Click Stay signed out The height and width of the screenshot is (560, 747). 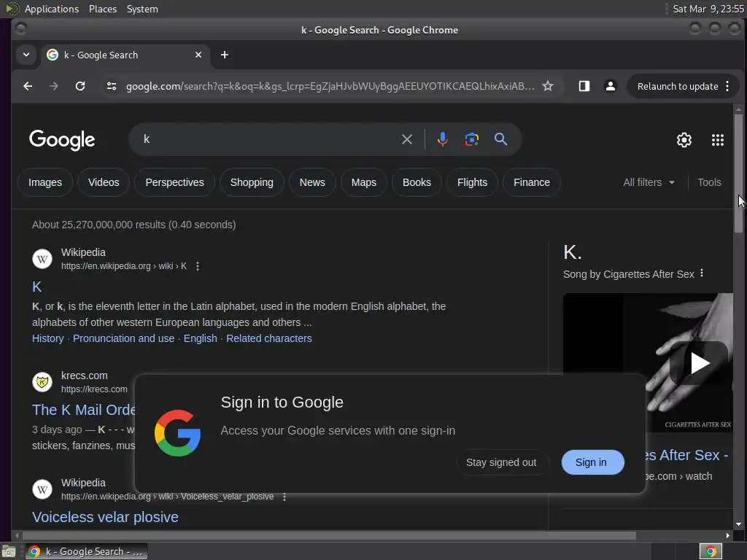pos(501,462)
